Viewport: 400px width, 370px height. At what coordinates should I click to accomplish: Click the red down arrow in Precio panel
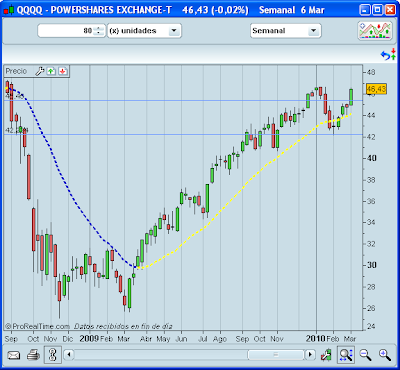point(63,71)
